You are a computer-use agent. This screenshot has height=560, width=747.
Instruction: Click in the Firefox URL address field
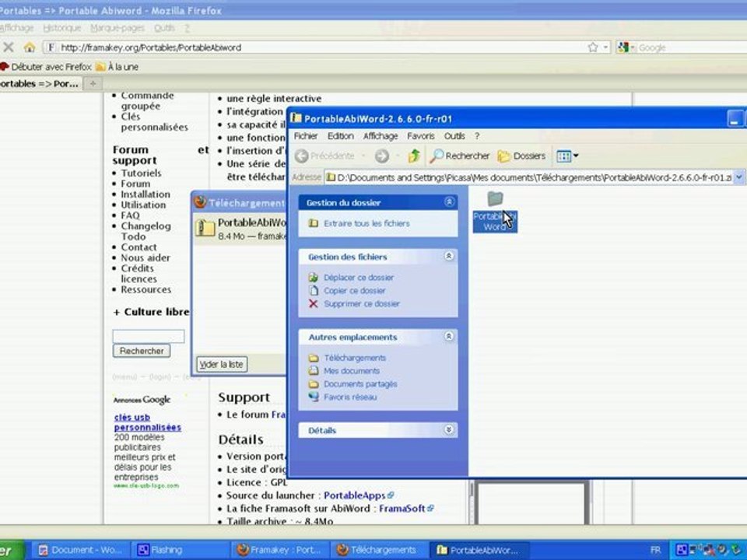point(314,47)
